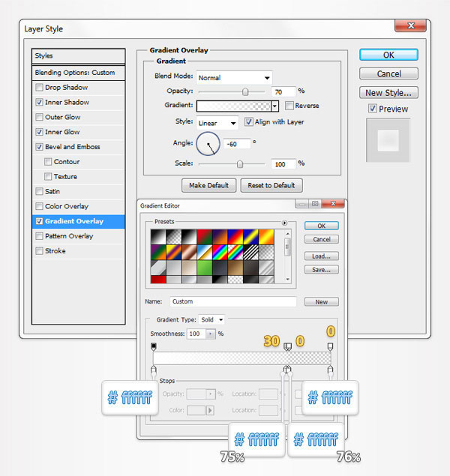Select the middle color stop below gradient bar

click(x=287, y=370)
